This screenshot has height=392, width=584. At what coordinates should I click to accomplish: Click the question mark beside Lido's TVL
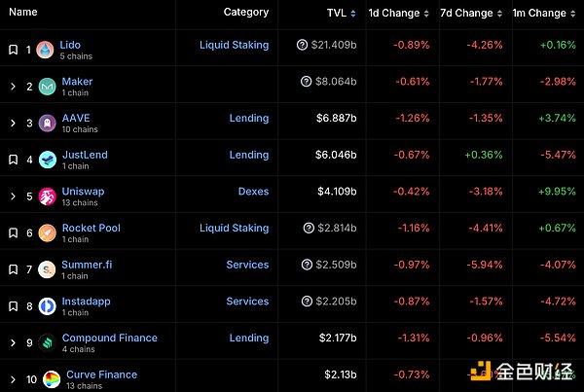click(303, 46)
